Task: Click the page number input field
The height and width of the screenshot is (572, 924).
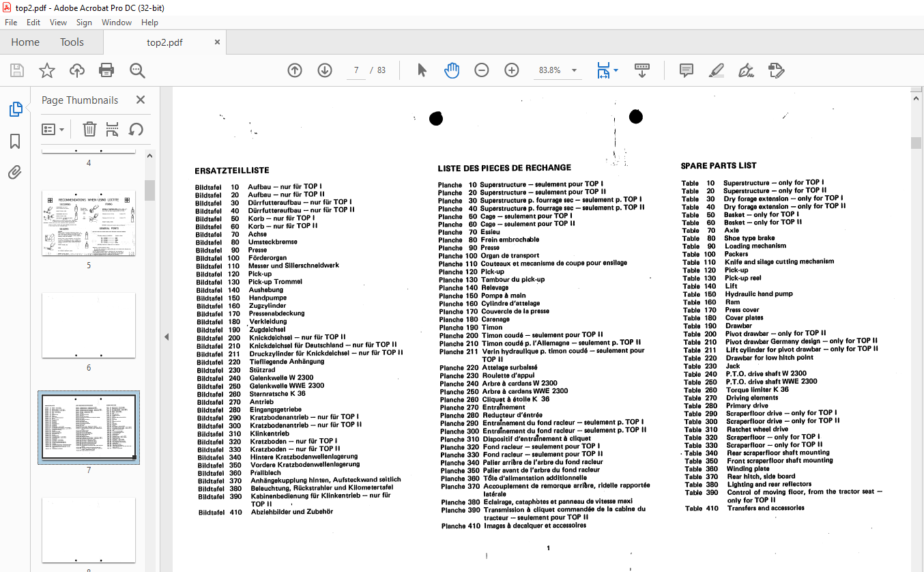Action: (x=356, y=70)
